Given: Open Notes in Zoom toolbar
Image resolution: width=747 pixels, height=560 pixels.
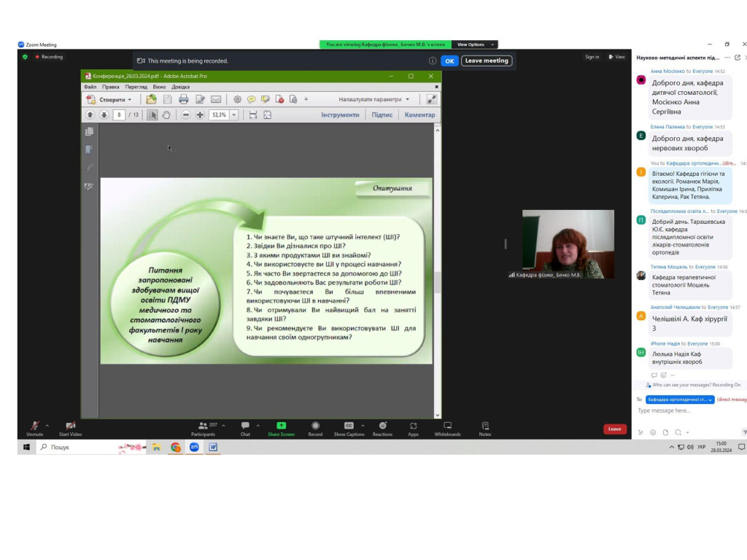Looking at the screenshot, I should tap(485, 429).
